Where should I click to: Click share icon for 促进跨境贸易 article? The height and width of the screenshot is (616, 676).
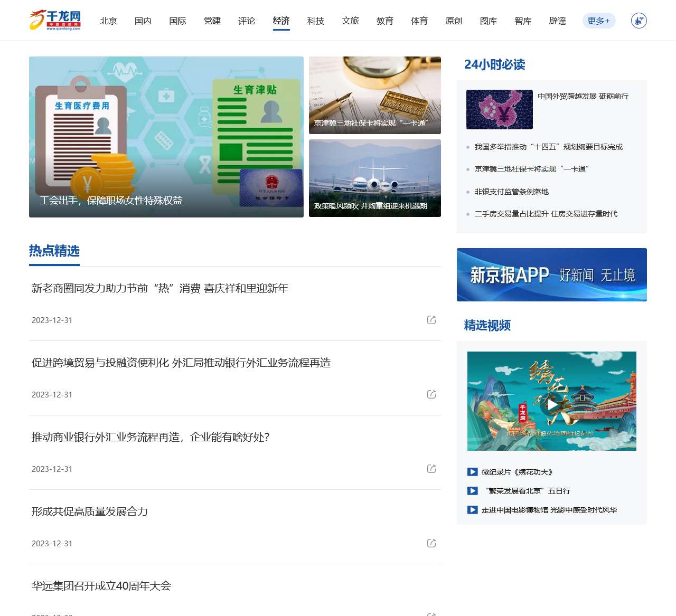pos(431,394)
